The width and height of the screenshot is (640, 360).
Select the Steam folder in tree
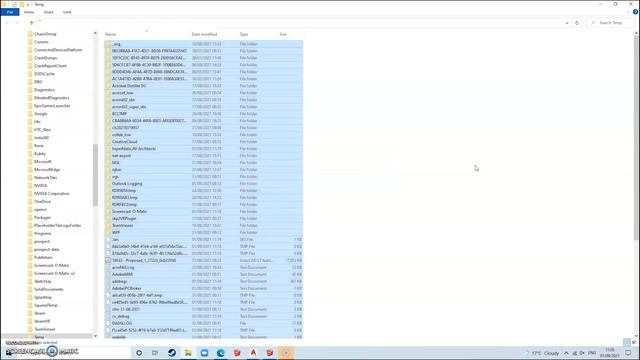click(x=40, y=313)
